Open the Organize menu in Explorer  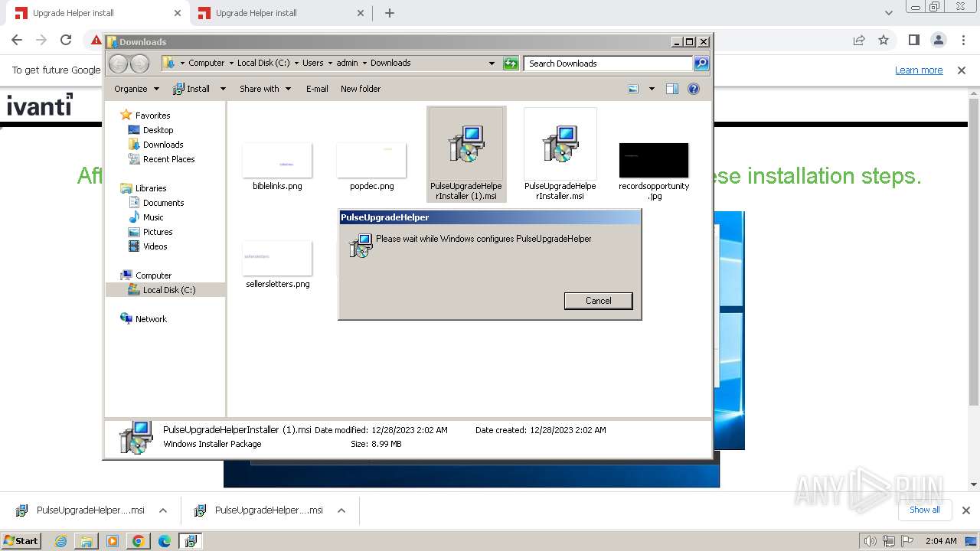[x=136, y=89]
